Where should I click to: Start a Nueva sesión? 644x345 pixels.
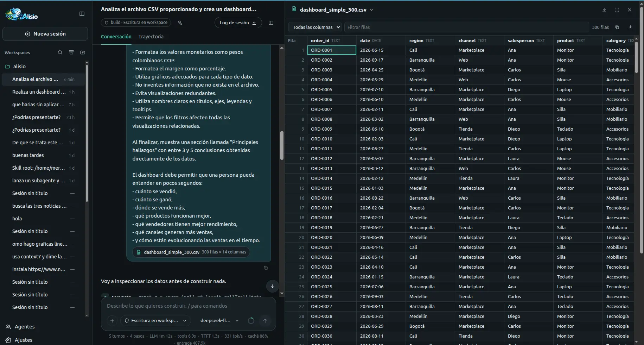(x=45, y=34)
